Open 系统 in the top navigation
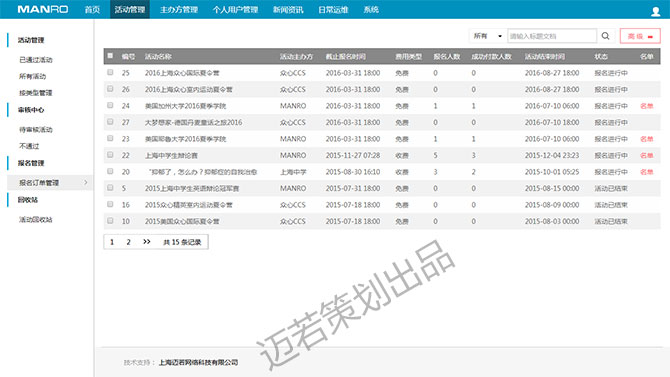The height and width of the screenshot is (377, 670). point(371,9)
